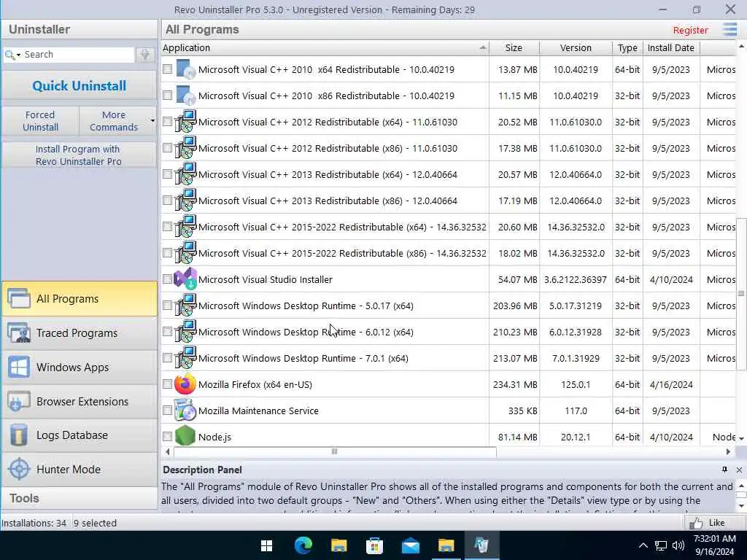Click the Quick Uninstall button

coord(80,86)
